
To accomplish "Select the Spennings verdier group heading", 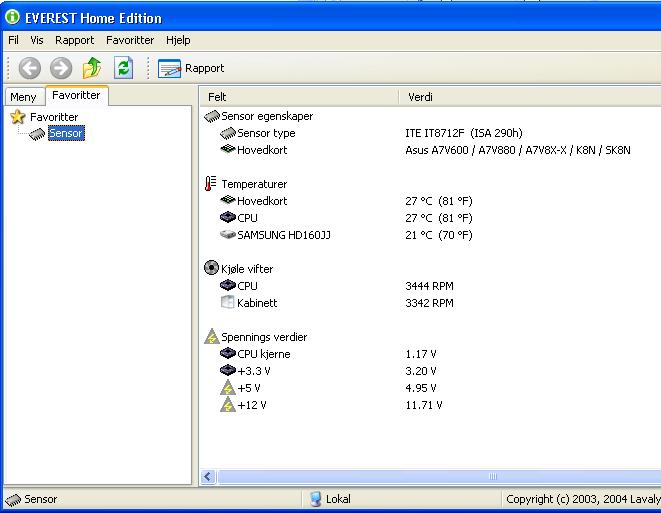I will [x=264, y=337].
